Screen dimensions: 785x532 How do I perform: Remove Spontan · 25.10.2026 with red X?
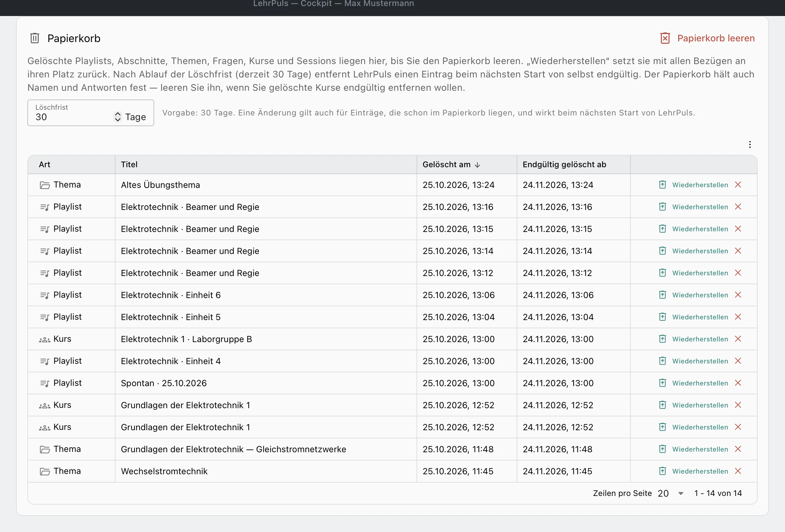tap(738, 383)
